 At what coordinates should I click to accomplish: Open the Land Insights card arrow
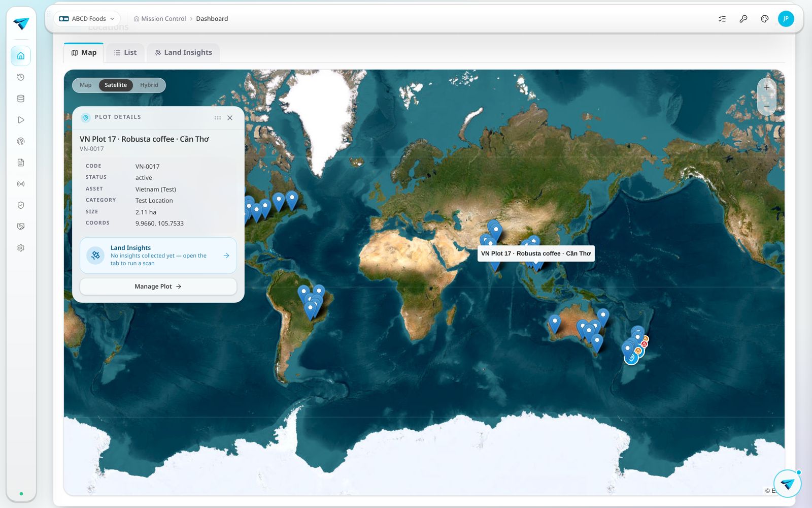pos(226,256)
